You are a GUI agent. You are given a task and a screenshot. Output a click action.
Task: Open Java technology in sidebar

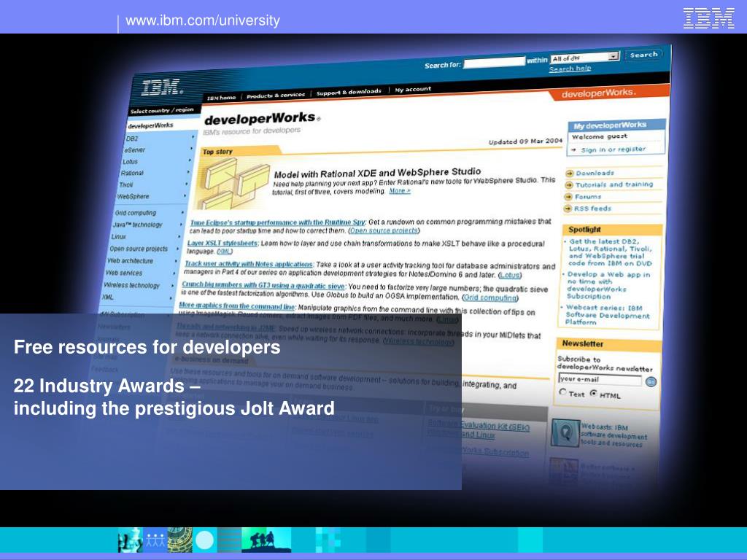(137, 225)
